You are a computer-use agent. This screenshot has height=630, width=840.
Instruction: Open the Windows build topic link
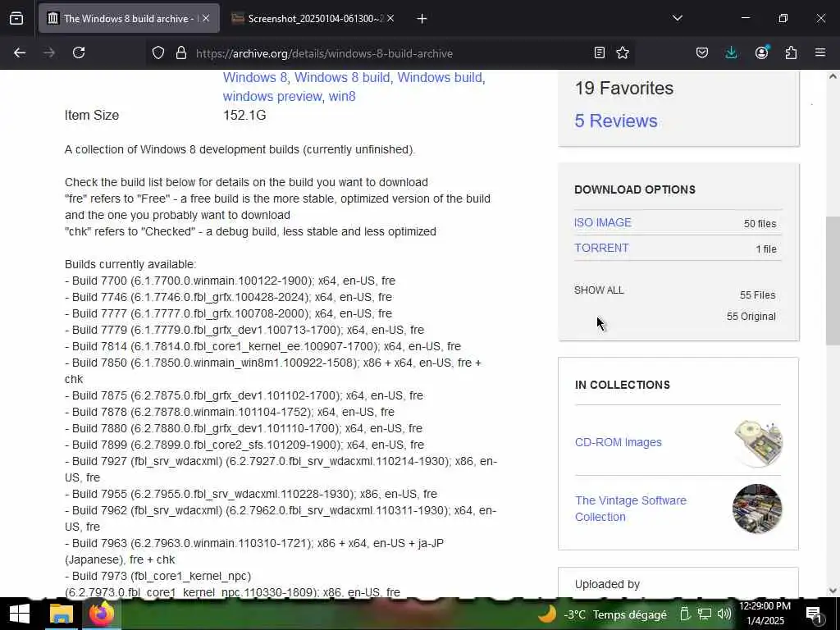[x=440, y=77]
